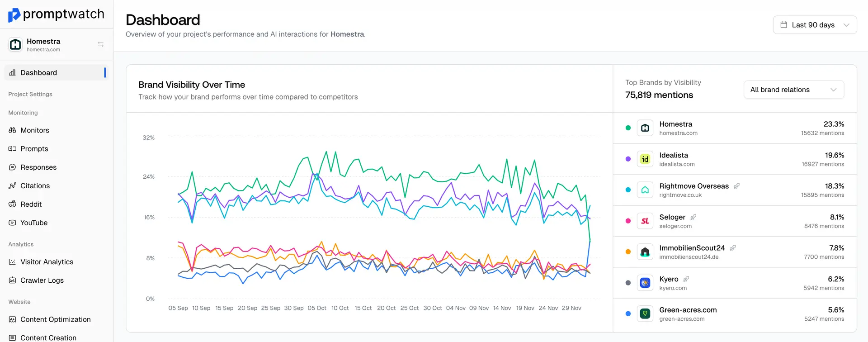
Task: Click the Responses sidebar link
Action: pyautogui.click(x=38, y=167)
